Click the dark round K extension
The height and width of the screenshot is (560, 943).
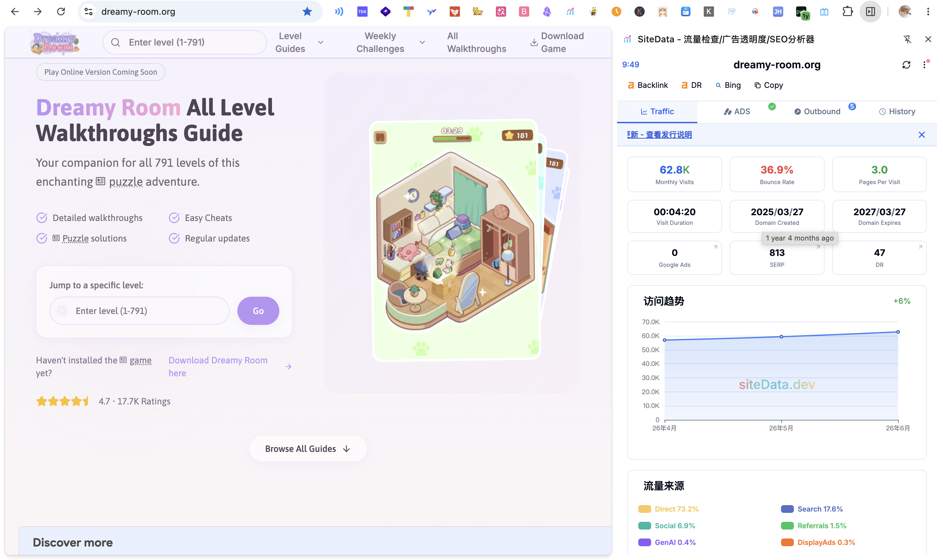[639, 12]
